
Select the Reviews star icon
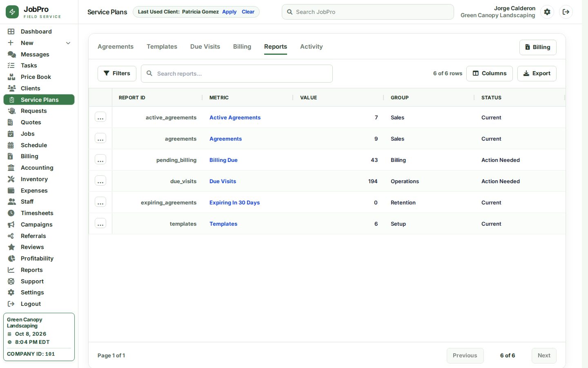(11, 247)
